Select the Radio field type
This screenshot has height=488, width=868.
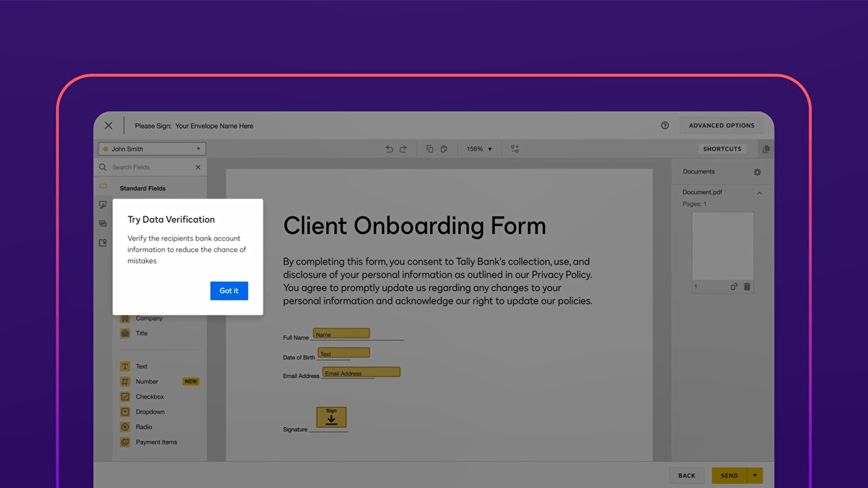click(144, 427)
